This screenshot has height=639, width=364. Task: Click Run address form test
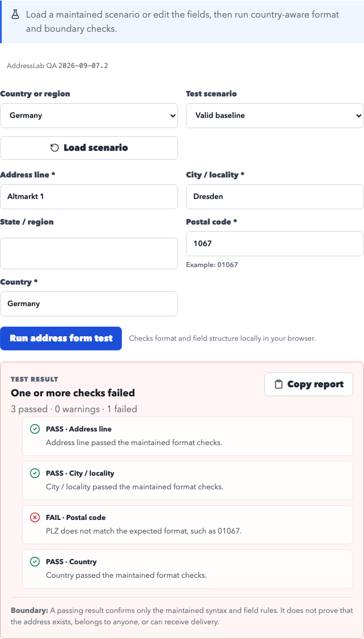[61, 338]
